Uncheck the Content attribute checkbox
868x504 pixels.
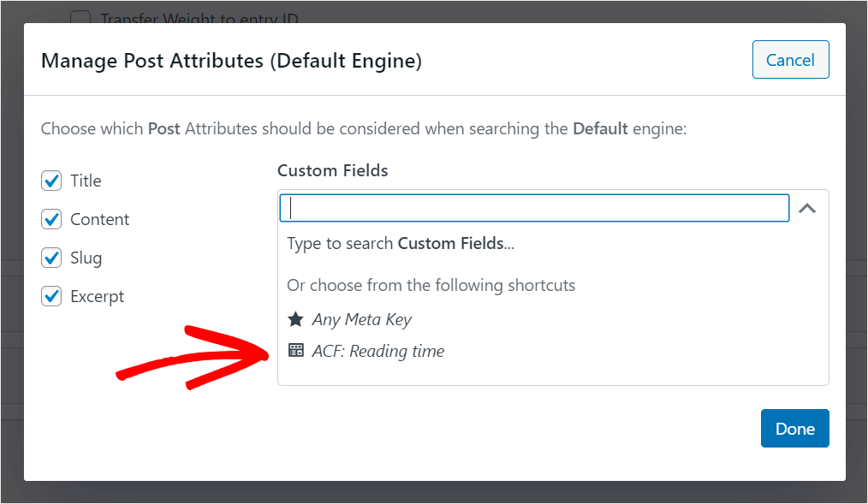click(x=51, y=219)
